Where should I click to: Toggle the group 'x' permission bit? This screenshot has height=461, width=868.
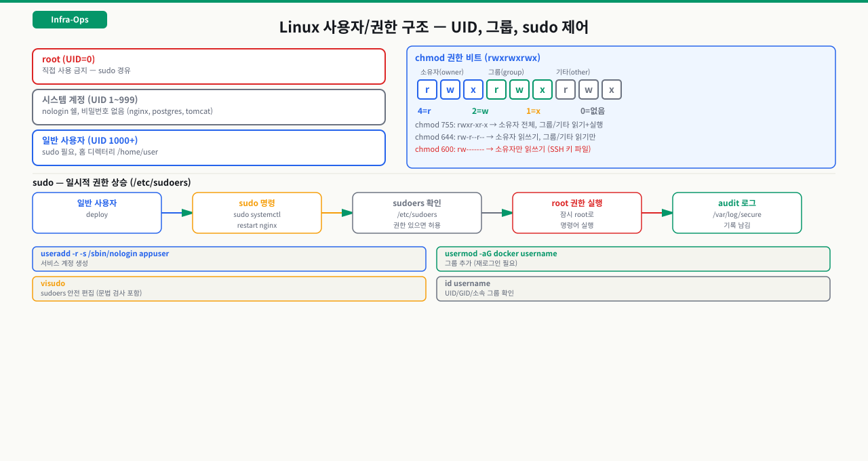point(542,89)
